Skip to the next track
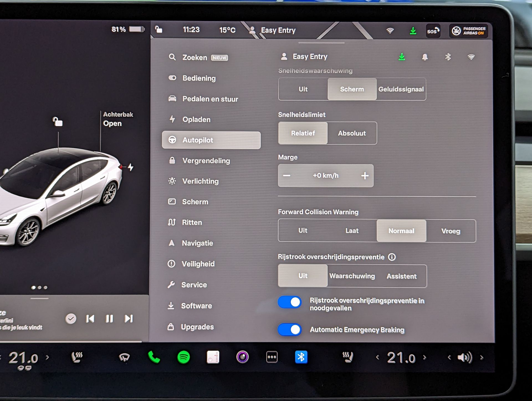The width and height of the screenshot is (532, 401). click(129, 319)
